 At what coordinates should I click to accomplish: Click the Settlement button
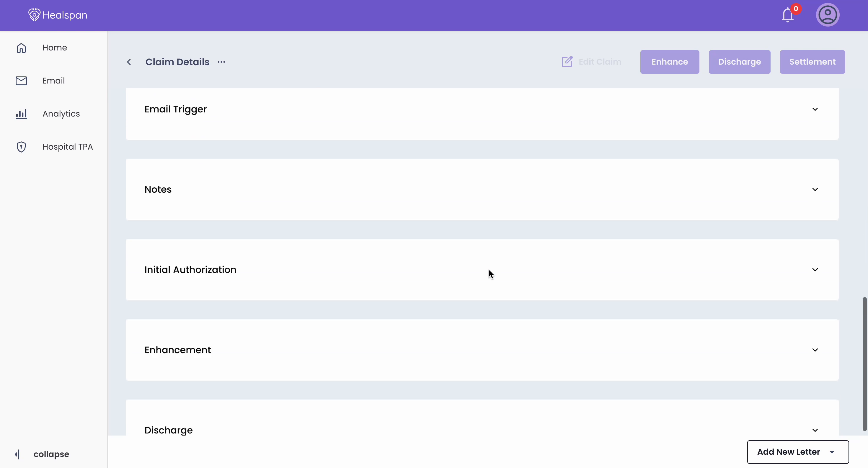coord(812,62)
